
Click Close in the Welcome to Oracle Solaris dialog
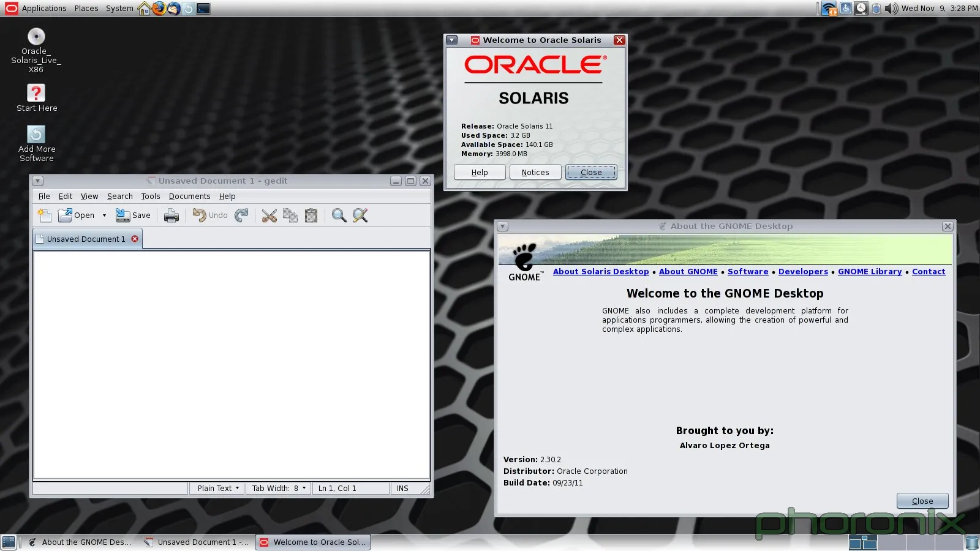point(591,173)
